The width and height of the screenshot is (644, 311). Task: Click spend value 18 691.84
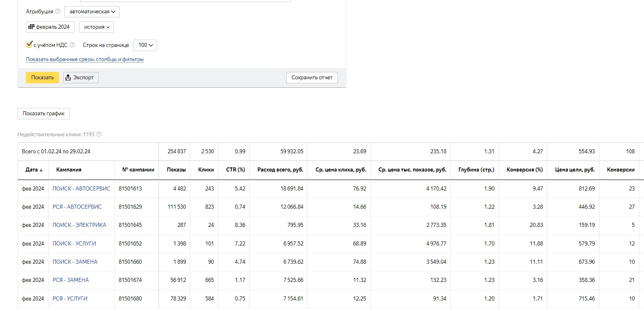click(x=292, y=188)
